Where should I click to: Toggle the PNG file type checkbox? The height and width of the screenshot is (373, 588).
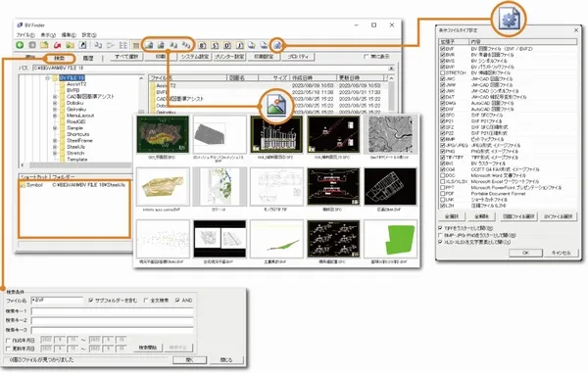click(x=443, y=152)
